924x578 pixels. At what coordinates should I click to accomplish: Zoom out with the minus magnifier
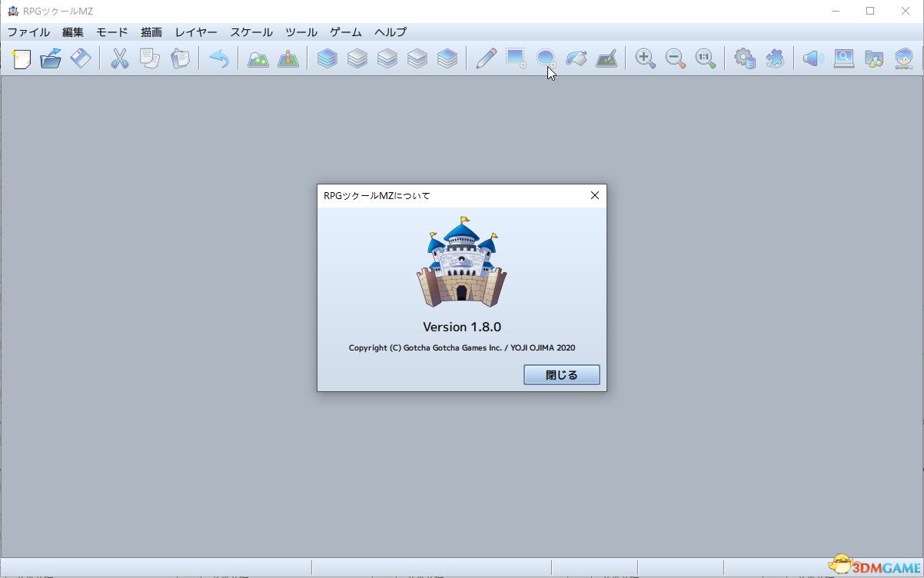coord(675,58)
